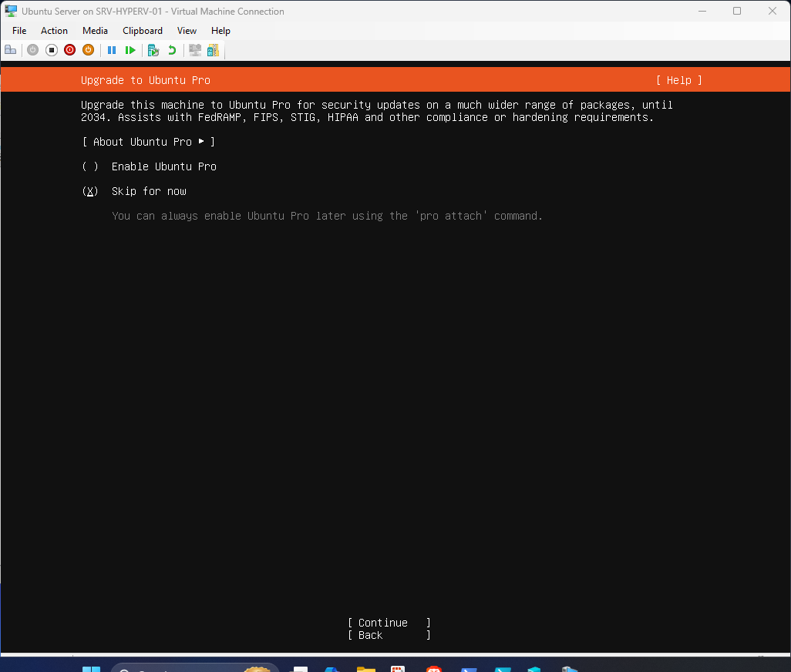Click the green Resume arrow icon
791x672 pixels.
tap(130, 50)
